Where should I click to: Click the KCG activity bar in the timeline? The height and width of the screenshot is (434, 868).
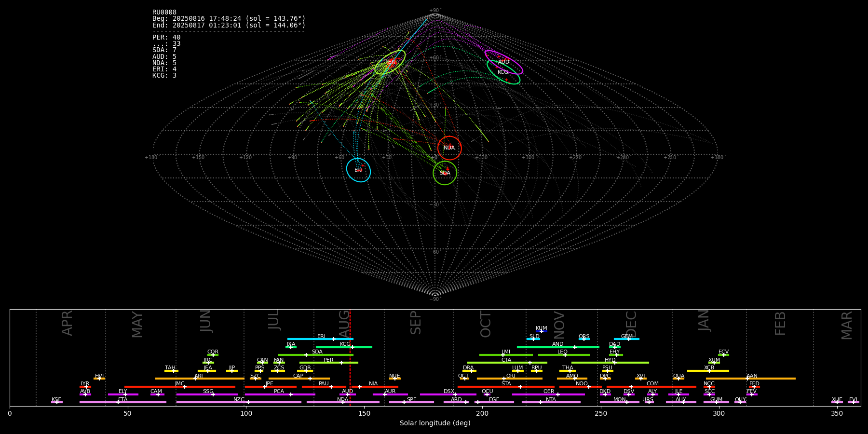tap(344, 347)
